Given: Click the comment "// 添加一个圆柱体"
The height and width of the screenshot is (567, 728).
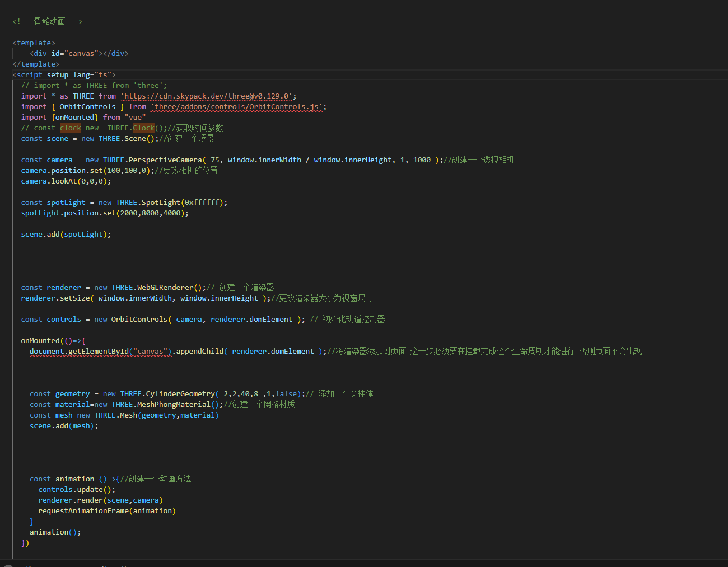Looking at the screenshot, I should tap(339, 394).
